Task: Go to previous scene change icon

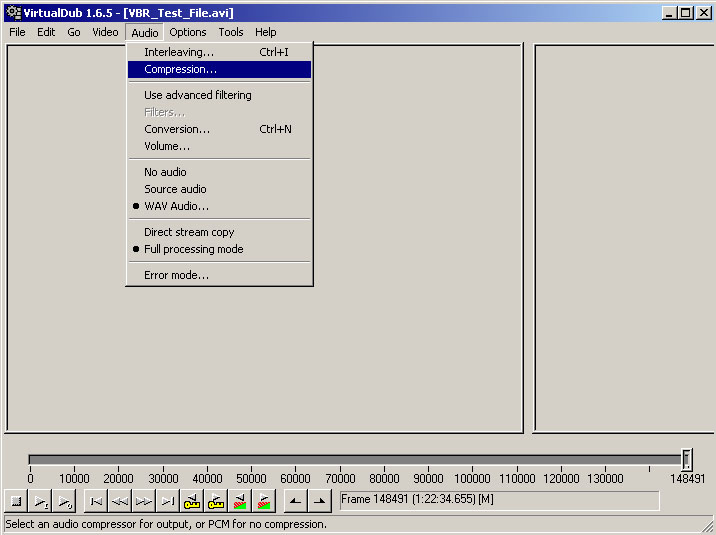Action: coord(240,501)
